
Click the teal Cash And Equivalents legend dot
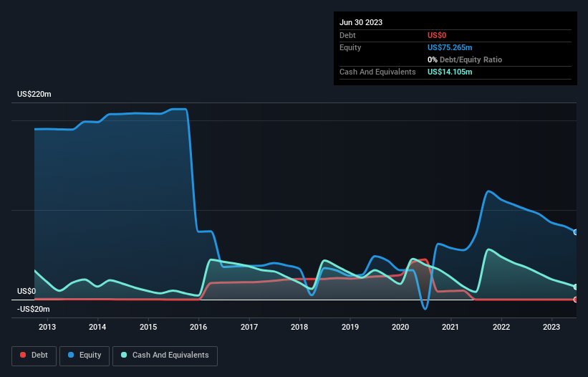(124, 355)
